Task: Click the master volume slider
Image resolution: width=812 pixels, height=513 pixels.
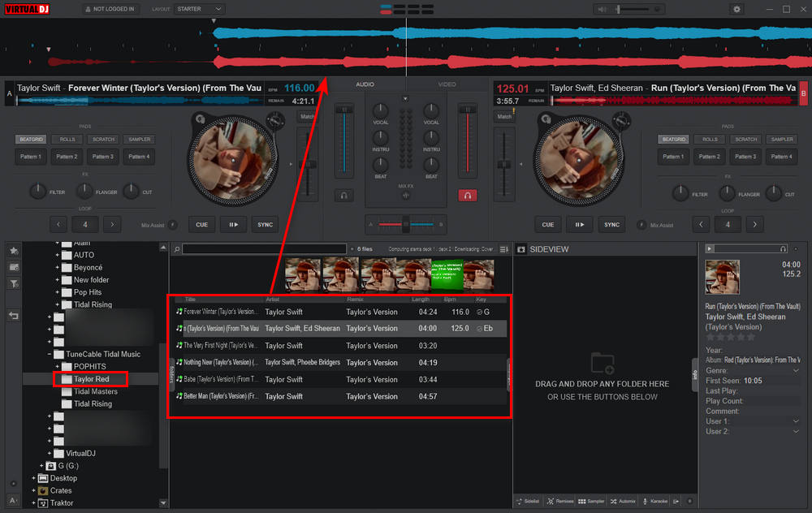Action: click(x=633, y=9)
